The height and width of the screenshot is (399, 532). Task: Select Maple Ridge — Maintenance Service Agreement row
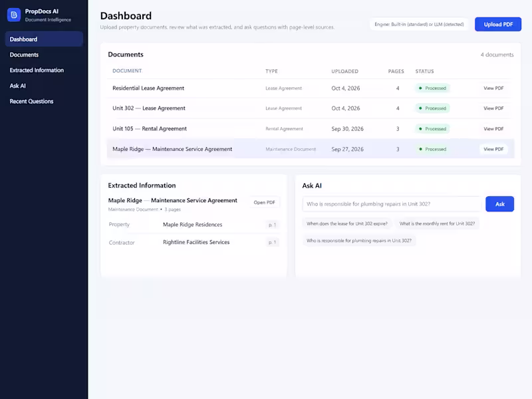(x=311, y=149)
